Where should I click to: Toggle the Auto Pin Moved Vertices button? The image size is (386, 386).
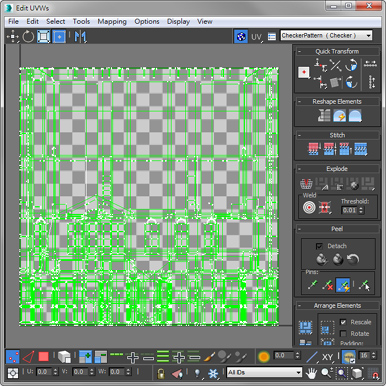pos(343,286)
